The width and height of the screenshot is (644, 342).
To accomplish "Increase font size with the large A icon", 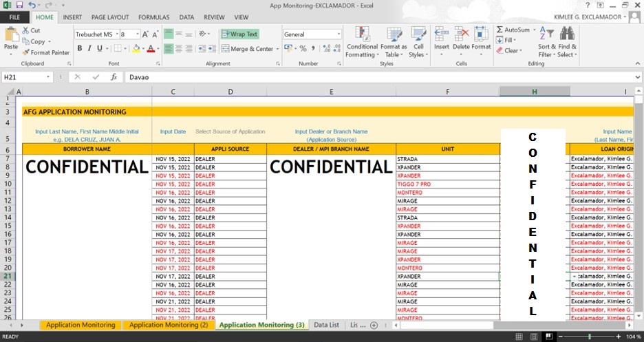I will 145,34.
